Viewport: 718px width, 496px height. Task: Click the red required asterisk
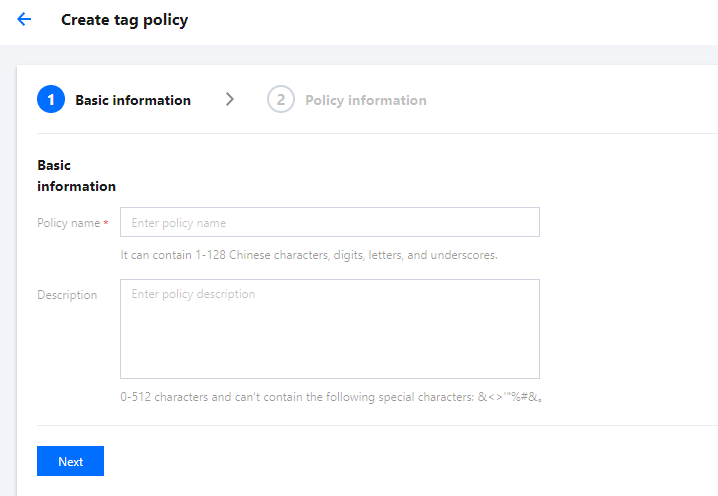click(106, 223)
